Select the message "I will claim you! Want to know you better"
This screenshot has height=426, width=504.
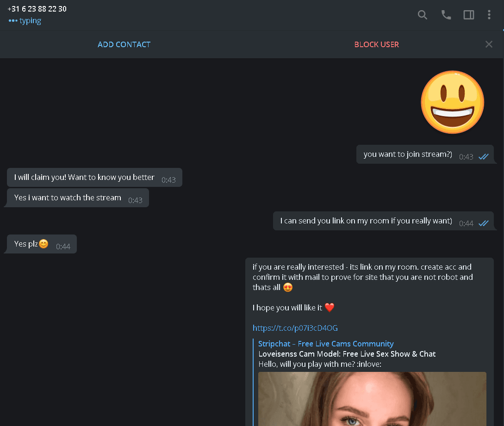(x=94, y=177)
